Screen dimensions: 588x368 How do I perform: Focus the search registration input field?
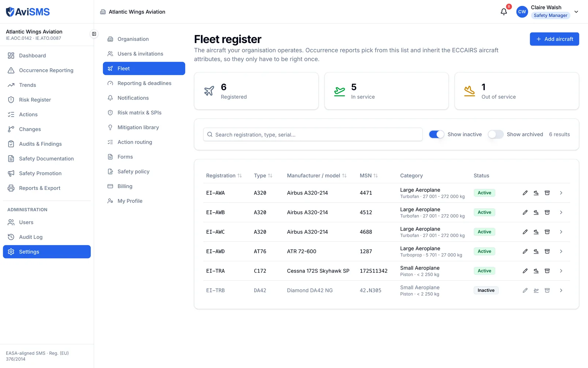313,134
